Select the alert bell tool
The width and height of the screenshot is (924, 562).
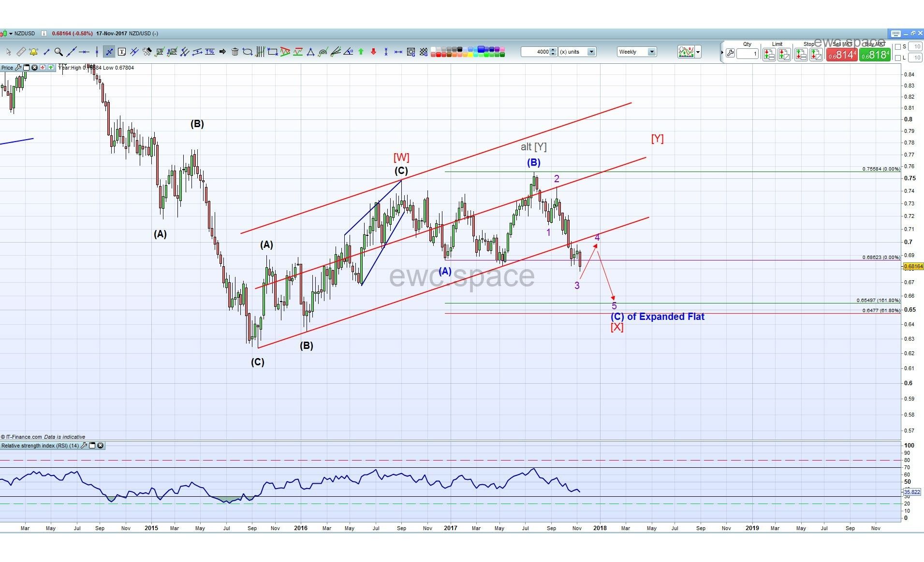pos(33,52)
